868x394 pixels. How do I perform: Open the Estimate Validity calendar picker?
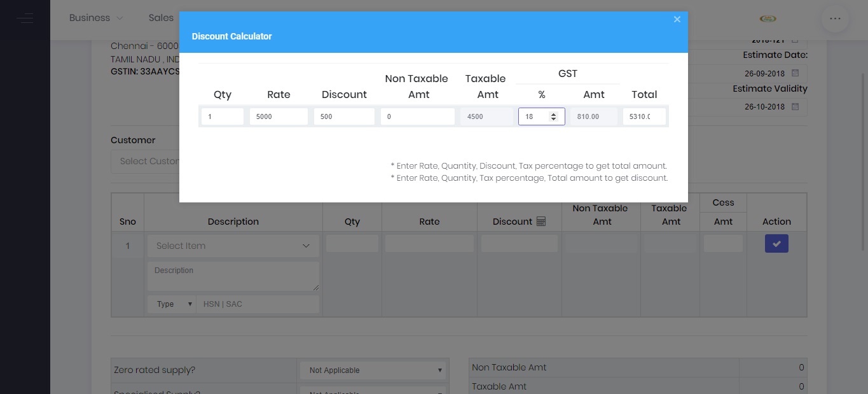795,106
